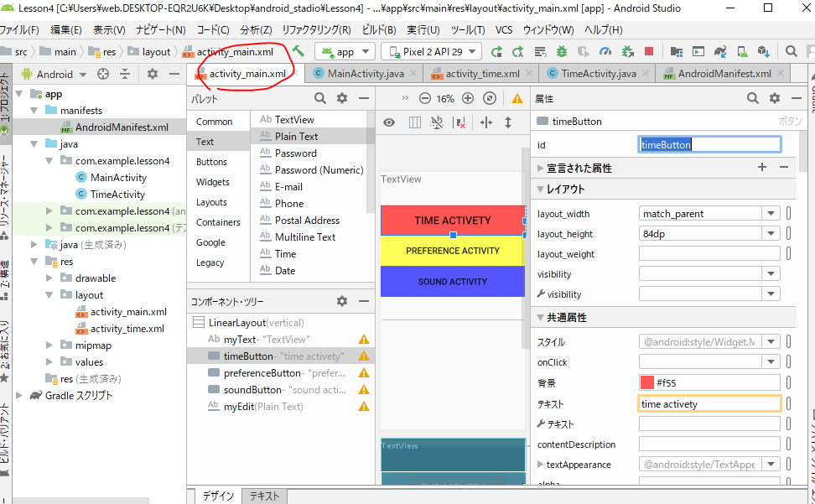Click warning icon on timeButton row
This screenshot has width=815, height=504.
(364, 356)
